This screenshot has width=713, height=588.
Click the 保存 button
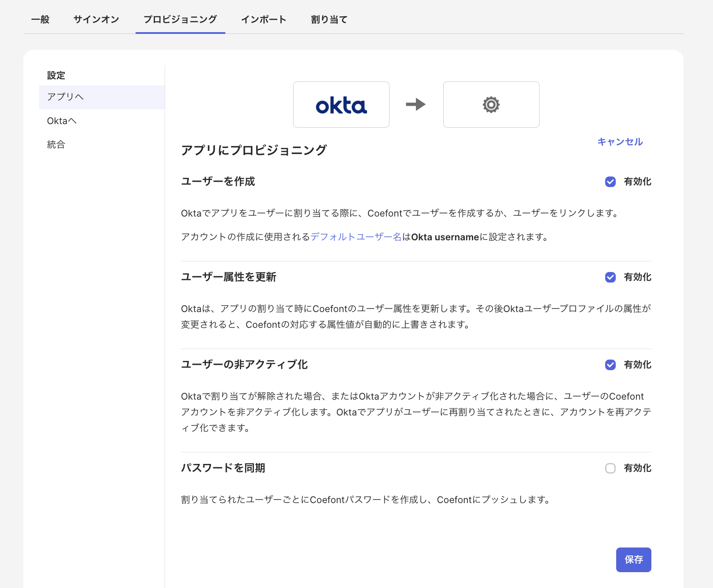[634, 560]
